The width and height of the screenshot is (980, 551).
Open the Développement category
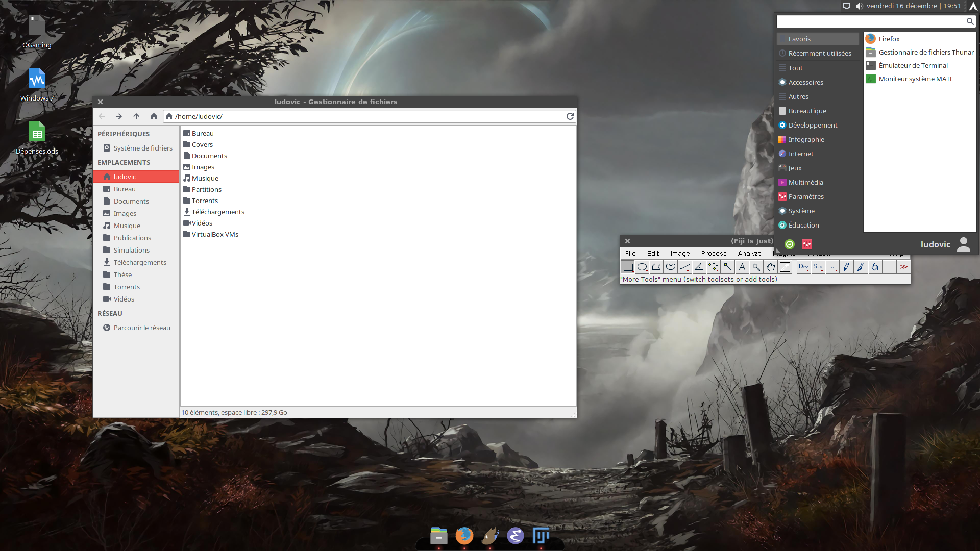coord(818,125)
